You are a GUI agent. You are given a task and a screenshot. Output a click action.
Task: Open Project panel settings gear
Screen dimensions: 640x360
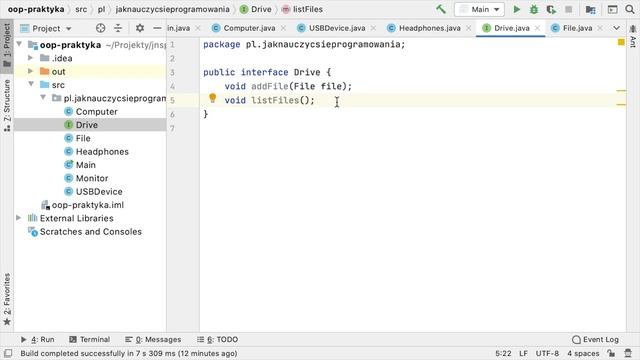(140, 28)
